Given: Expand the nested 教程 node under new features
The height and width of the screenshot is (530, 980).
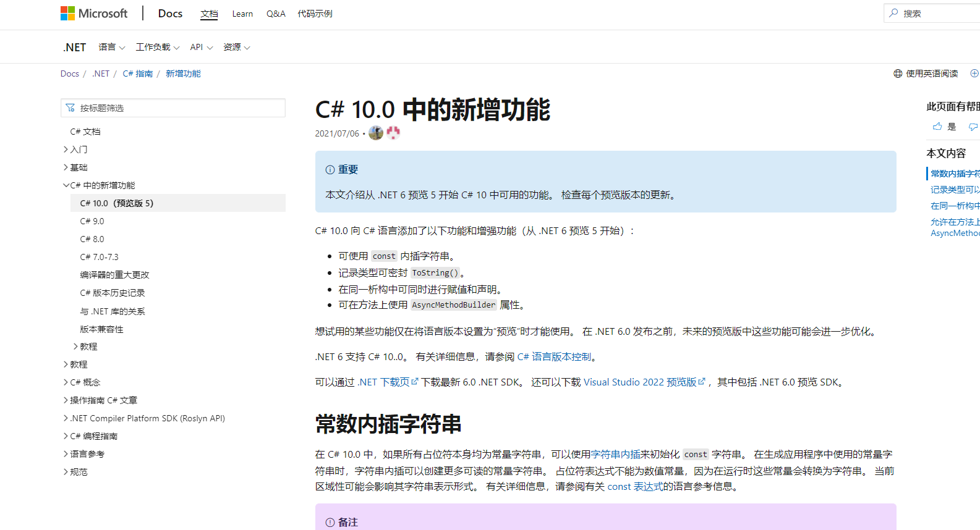Looking at the screenshot, I should 75,347.
